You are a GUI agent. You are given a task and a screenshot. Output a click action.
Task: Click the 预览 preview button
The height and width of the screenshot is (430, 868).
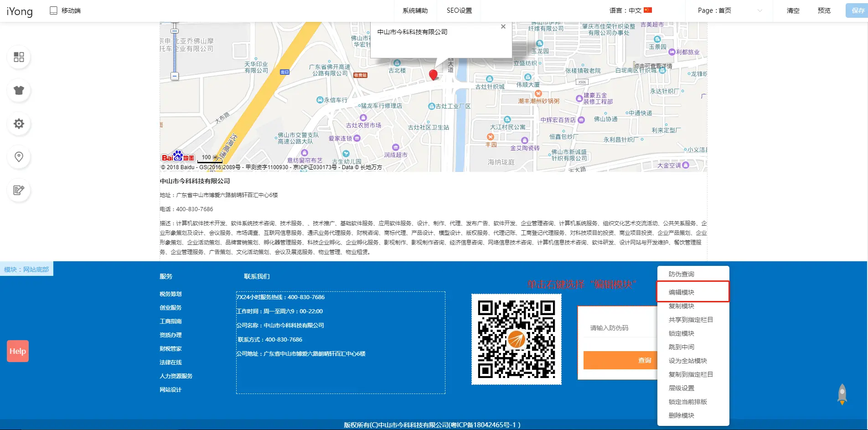[824, 10]
